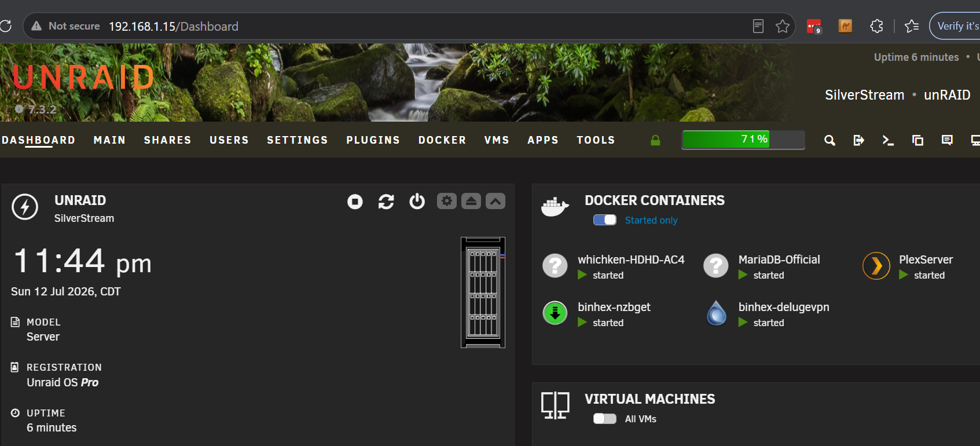Switch to the Docker tab
This screenshot has width=980, height=446.
click(x=442, y=140)
